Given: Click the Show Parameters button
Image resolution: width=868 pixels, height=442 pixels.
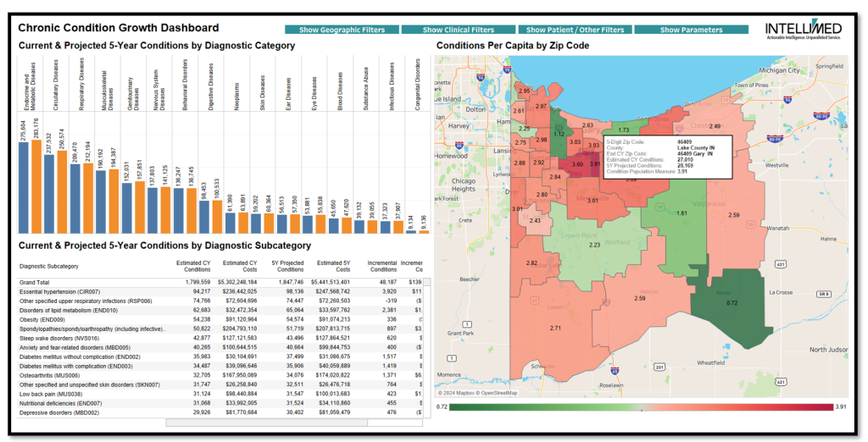Looking at the screenshot, I should pyautogui.click(x=691, y=30).
